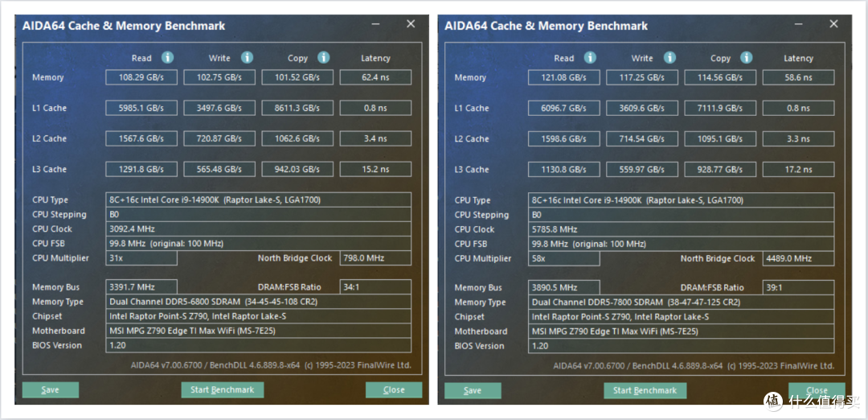Click Memory Bus field 3890.5 MHz
Viewport: 868px width, 420px height.
click(563, 287)
